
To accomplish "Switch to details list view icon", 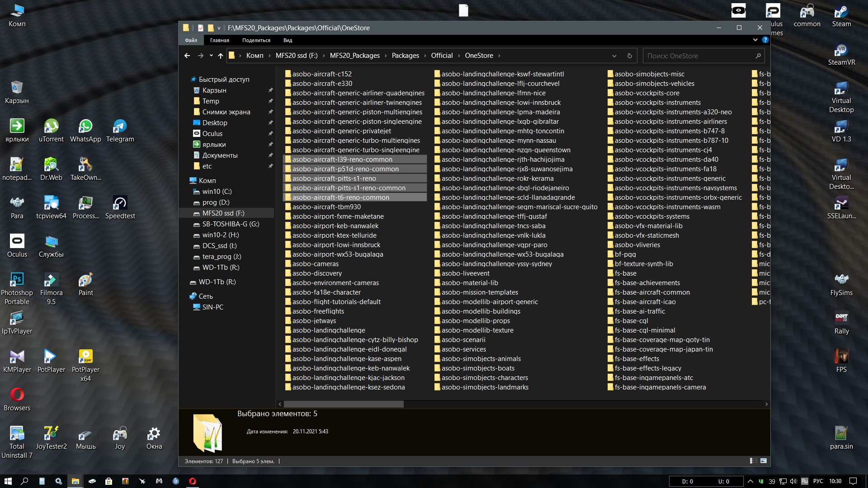I will (753, 461).
